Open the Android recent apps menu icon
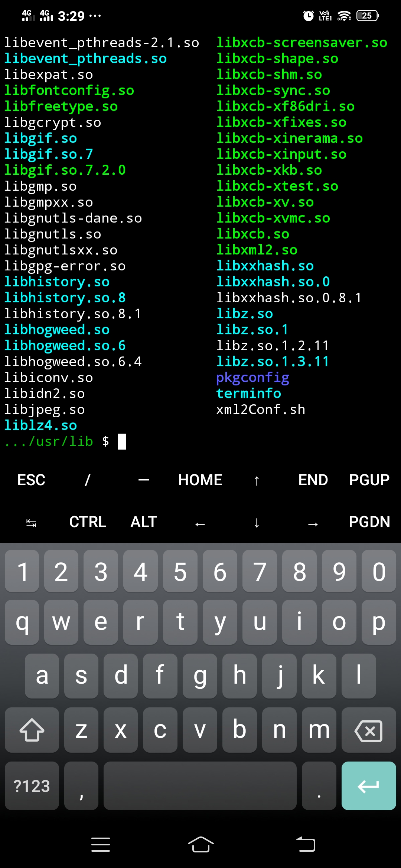This screenshot has width=401, height=868. [x=101, y=845]
